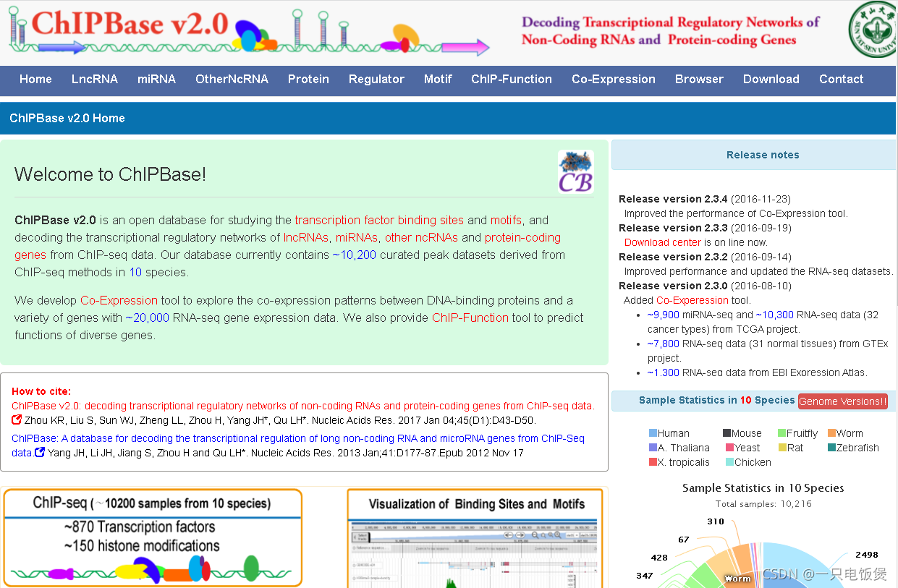Open the OtherNcRNA menu
This screenshot has height=588, width=898.
tap(232, 80)
